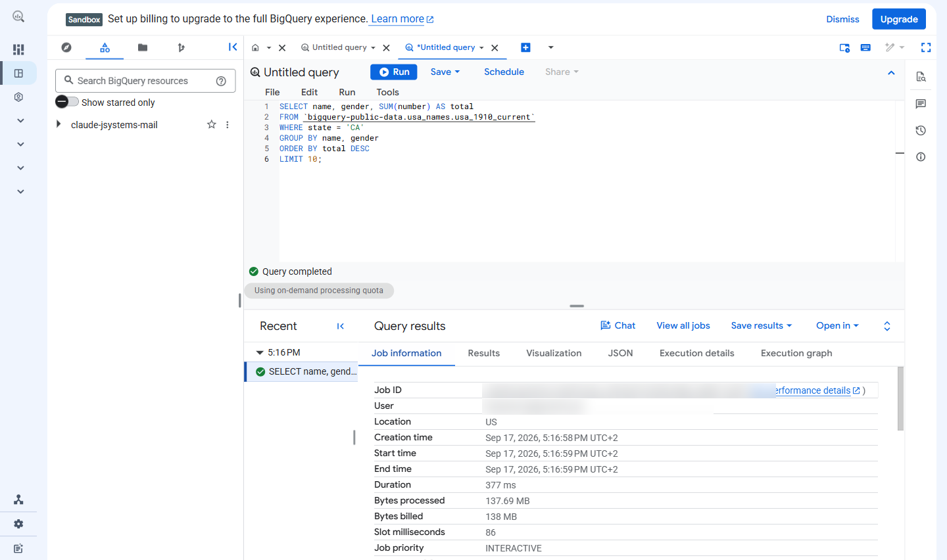The image size is (947, 560).
Task: Open the Save results dropdown
Action: (x=762, y=325)
